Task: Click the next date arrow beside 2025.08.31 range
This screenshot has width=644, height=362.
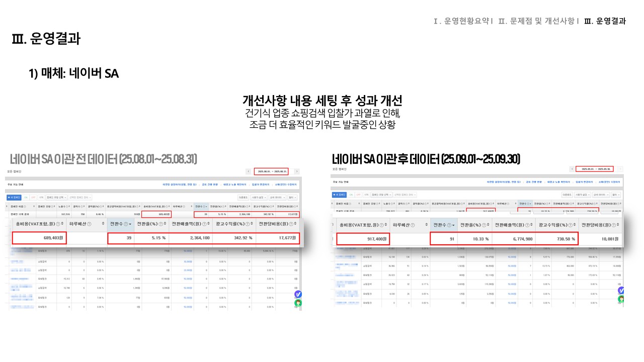Action: coord(296,171)
